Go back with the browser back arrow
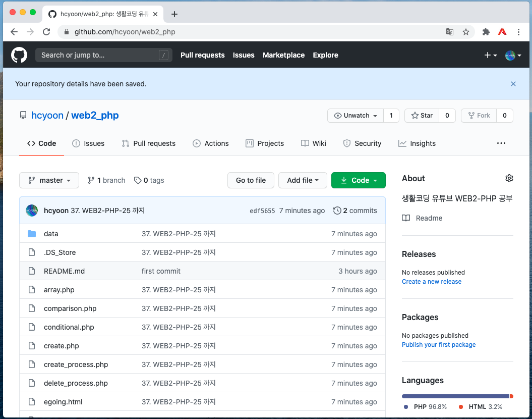 click(14, 32)
